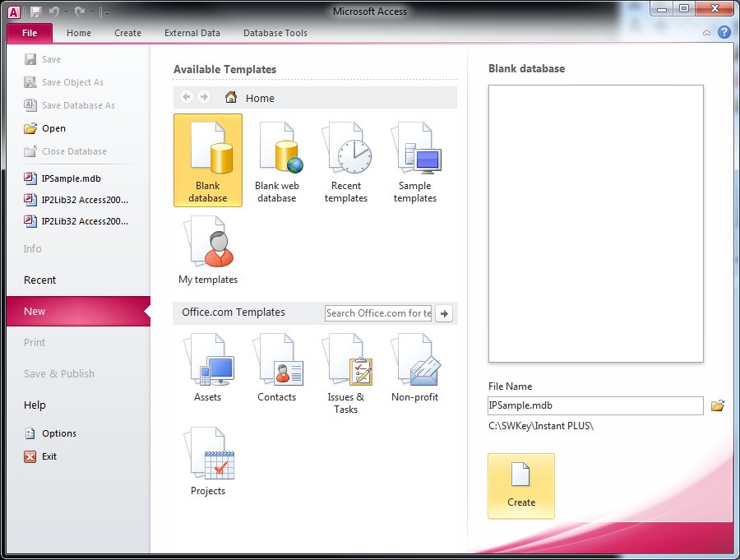Click Save in the backstage menu
Image resolution: width=740 pixels, height=560 pixels.
(43, 59)
